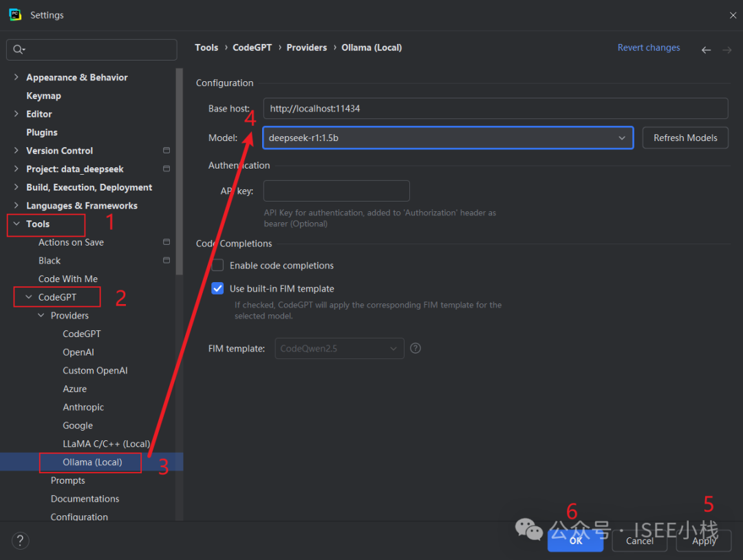Select Azure provider

click(x=74, y=389)
